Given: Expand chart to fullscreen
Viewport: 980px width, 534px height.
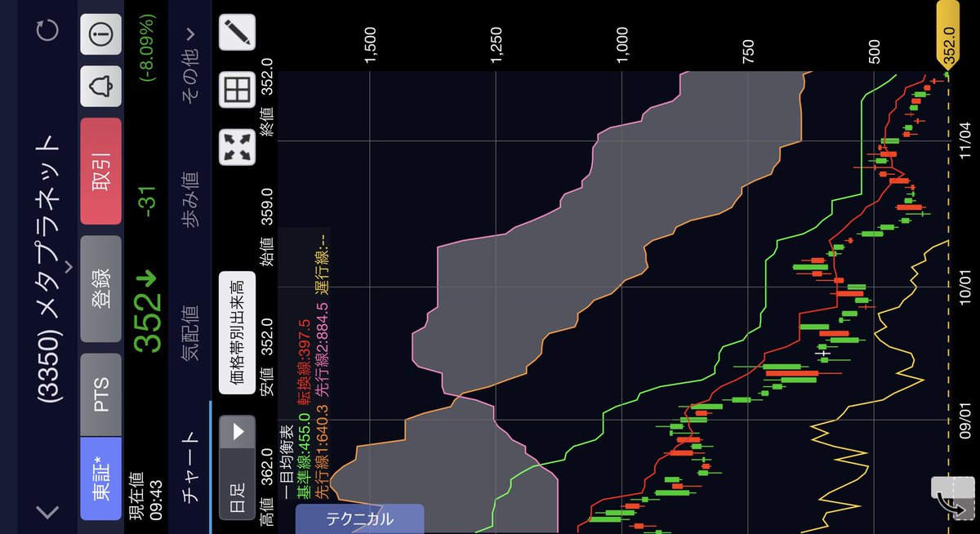Looking at the screenshot, I should [238, 147].
